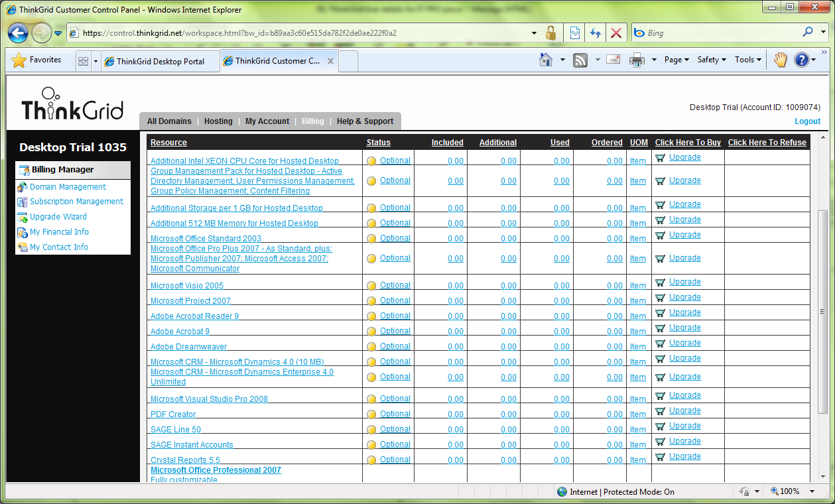The height and width of the screenshot is (504, 835).
Task: Open the Billing menu
Action: coord(313,121)
